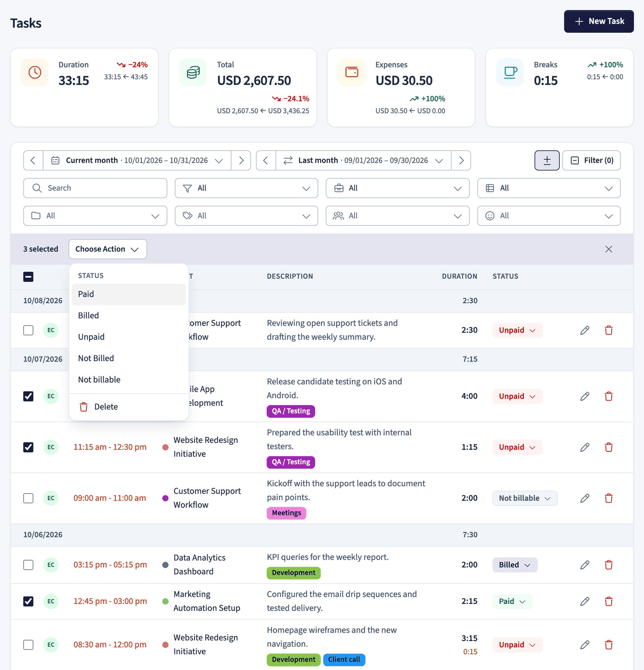Click the red project dot by 11:15 am task
The height and width of the screenshot is (670, 644).
click(165, 447)
